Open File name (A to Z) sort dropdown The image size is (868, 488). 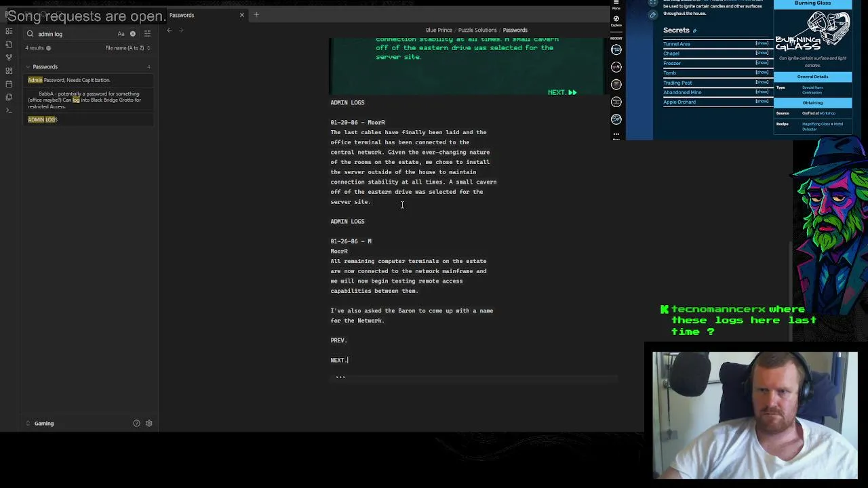coord(127,48)
